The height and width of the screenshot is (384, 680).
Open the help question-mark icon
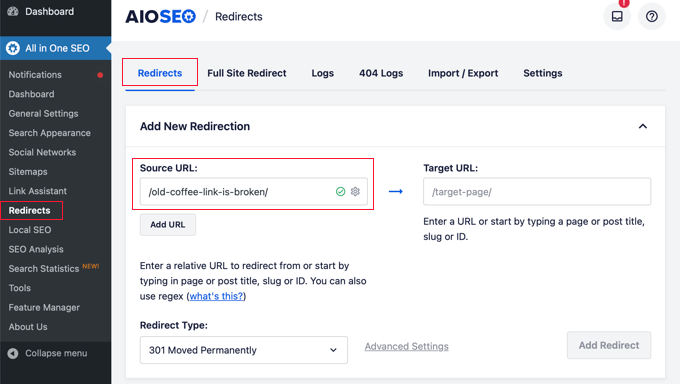(651, 16)
